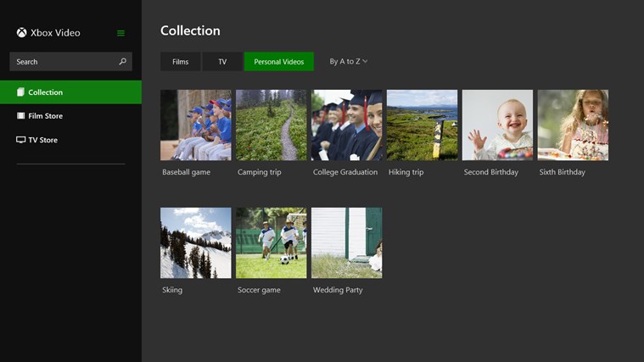The width and height of the screenshot is (644, 362).
Task: Open the Camping trip video
Action: pyautogui.click(x=271, y=125)
